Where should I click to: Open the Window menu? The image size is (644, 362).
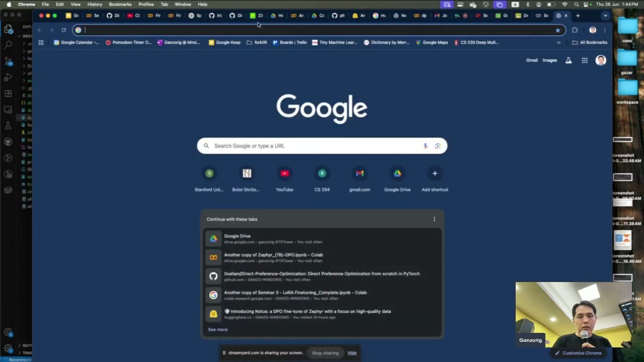click(x=183, y=5)
